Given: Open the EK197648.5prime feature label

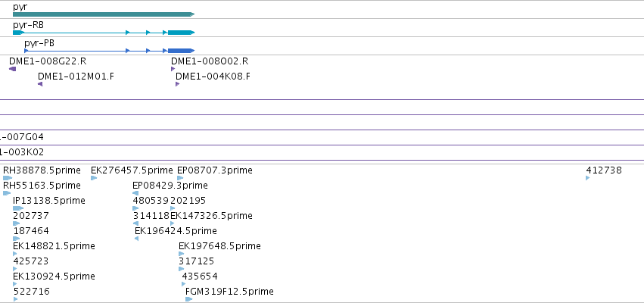Looking at the screenshot, I should tap(219, 246).
